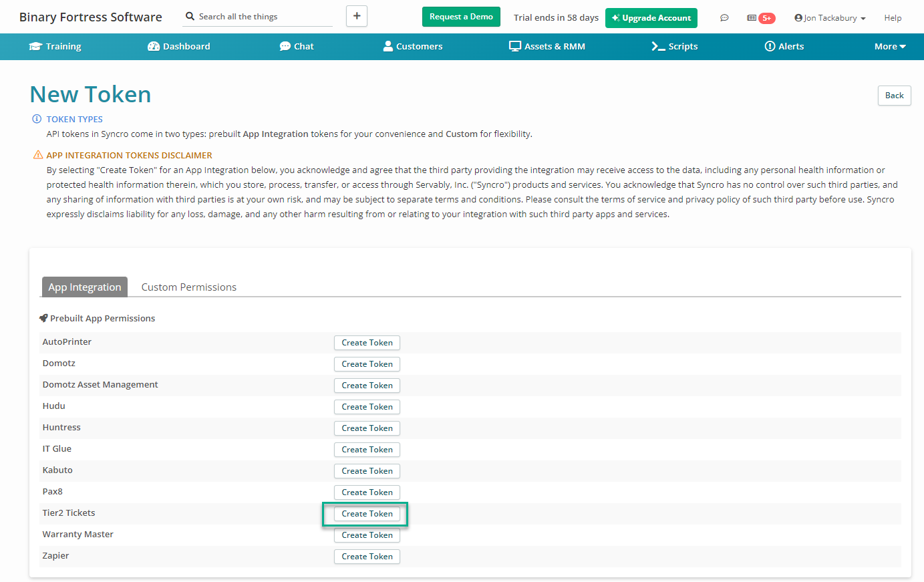The width and height of the screenshot is (924, 582).
Task: Create Token for Tier2 Tickets
Action: coord(367,514)
